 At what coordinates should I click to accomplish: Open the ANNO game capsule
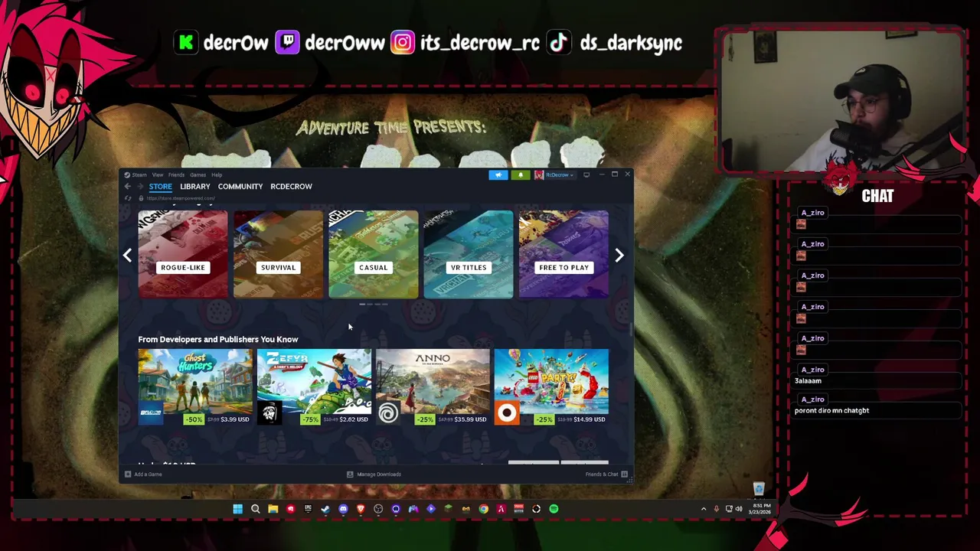point(432,386)
